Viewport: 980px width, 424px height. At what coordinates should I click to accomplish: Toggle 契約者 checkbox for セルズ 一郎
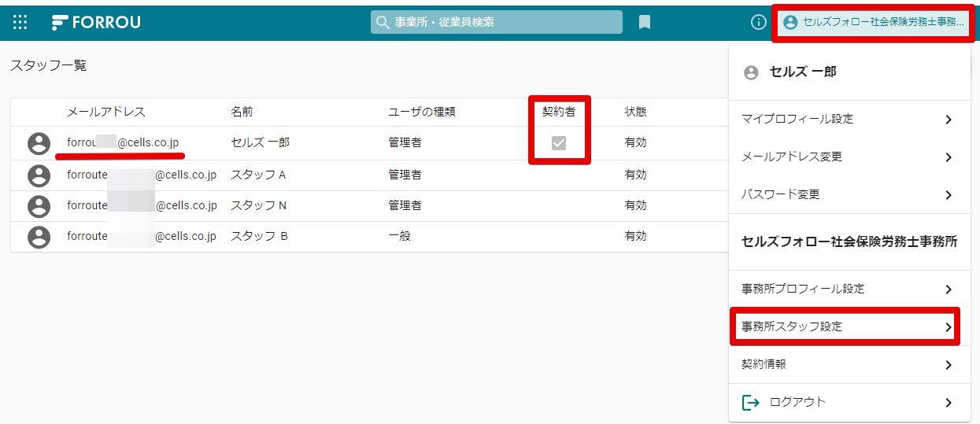coord(559,143)
